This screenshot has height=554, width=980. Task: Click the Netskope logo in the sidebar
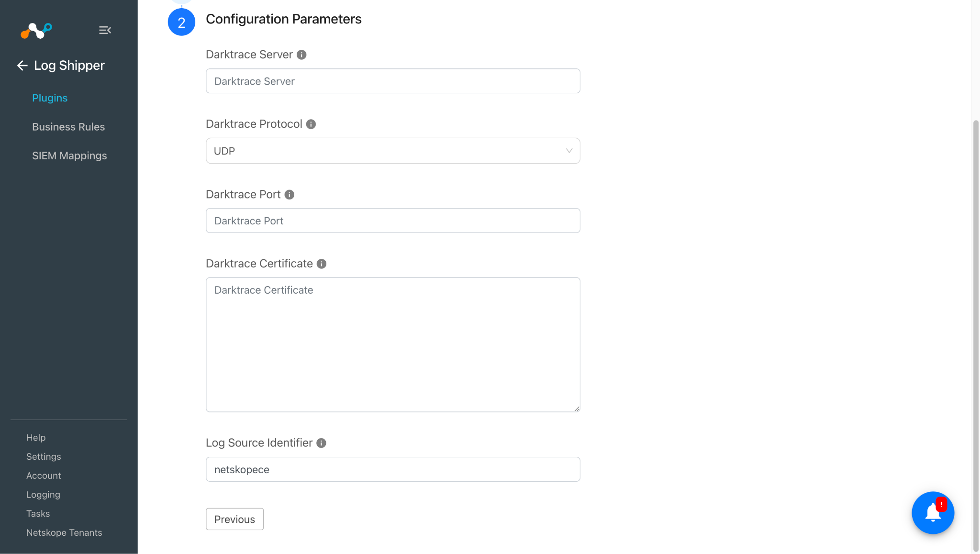[36, 31]
